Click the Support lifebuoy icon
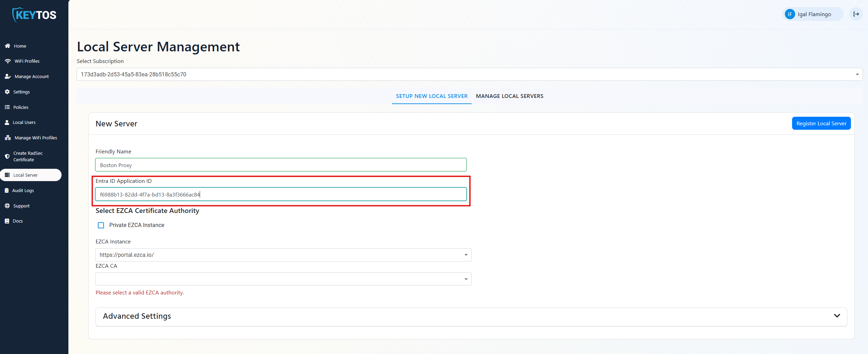Image resolution: width=868 pixels, height=354 pixels. 7,206
